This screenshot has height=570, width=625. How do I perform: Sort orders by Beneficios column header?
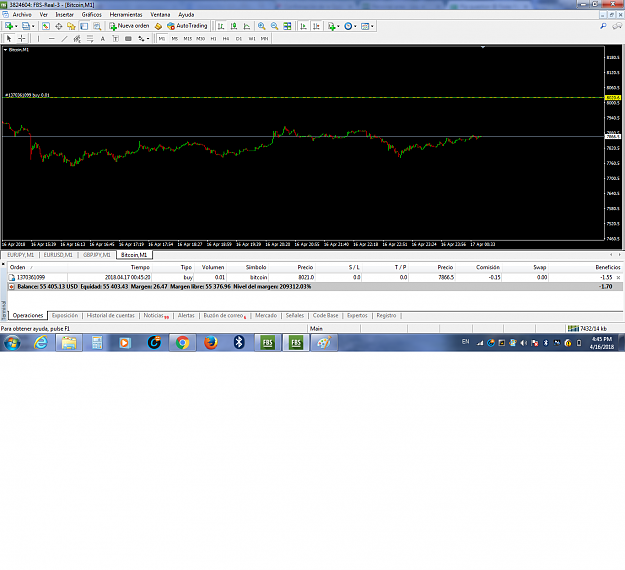coord(608,267)
